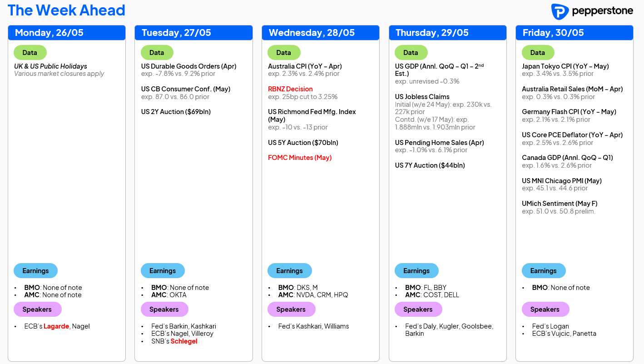Select the Monday, 26/05 header
The height and width of the screenshot is (364, 644).
[67, 33]
